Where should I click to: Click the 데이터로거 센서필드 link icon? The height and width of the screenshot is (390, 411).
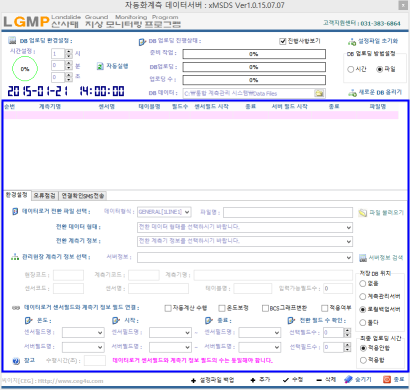[x=16, y=308]
